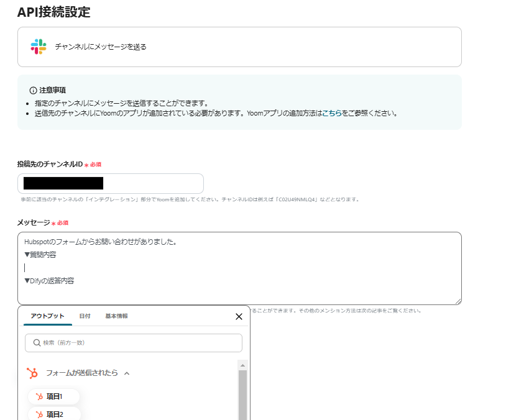The image size is (506, 420).
Task: Click the popup's vertical scrollbar thumb
Action: click(x=242, y=395)
